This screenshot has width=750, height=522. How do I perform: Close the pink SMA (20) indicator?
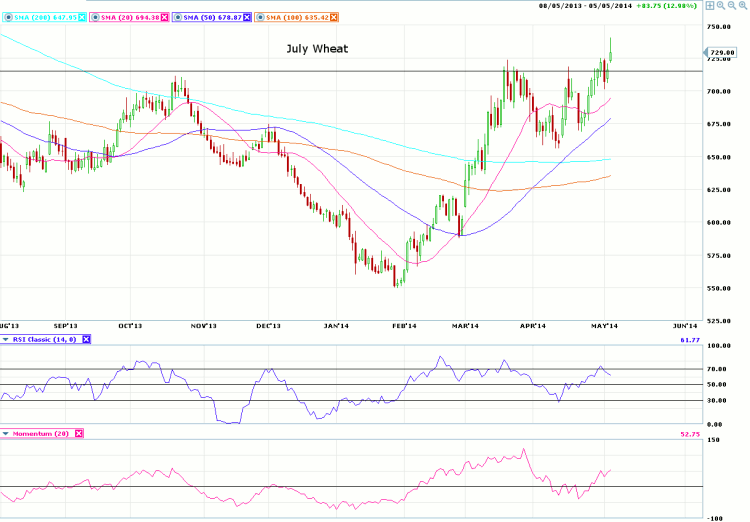[x=164, y=17]
